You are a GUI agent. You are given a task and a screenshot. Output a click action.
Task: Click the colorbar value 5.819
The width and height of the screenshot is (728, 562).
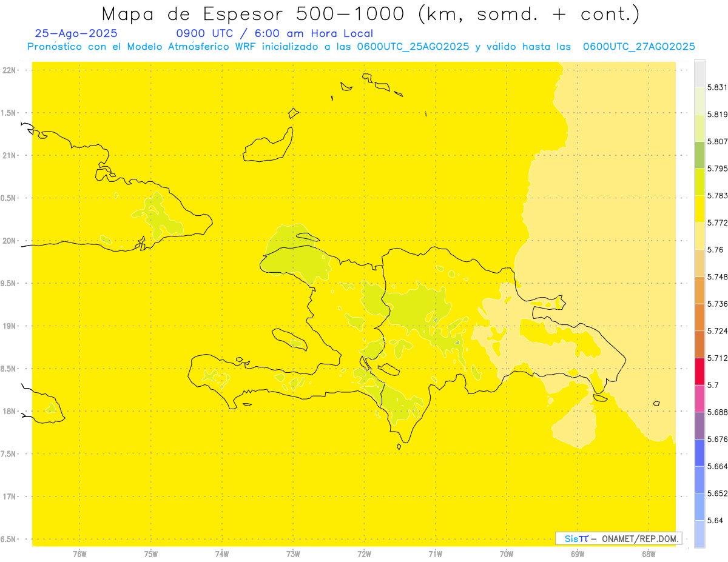pyautogui.click(x=718, y=115)
